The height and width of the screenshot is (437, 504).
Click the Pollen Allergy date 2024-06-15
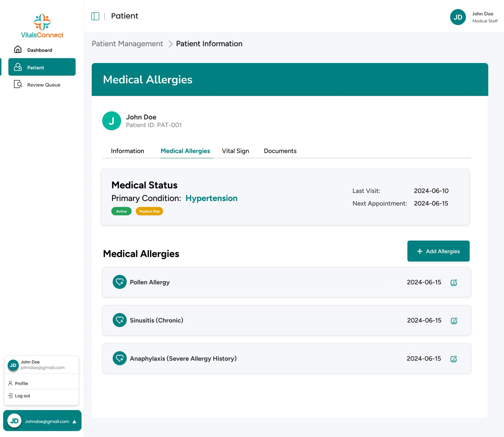(x=424, y=282)
